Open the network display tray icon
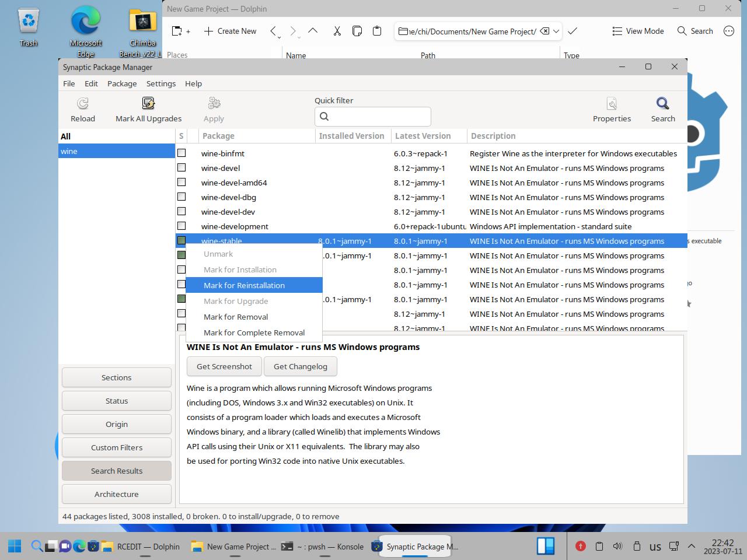Image resolution: width=747 pixels, height=560 pixels. (x=673, y=547)
